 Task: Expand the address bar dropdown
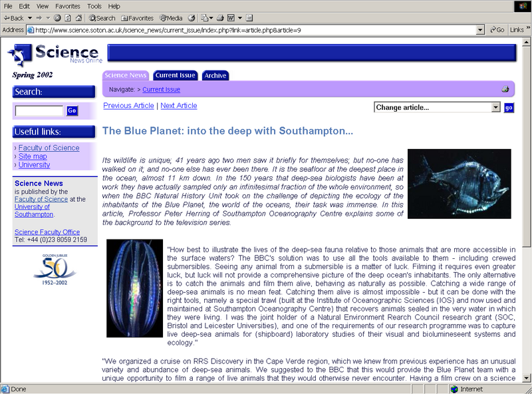pyautogui.click(x=479, y=30)
